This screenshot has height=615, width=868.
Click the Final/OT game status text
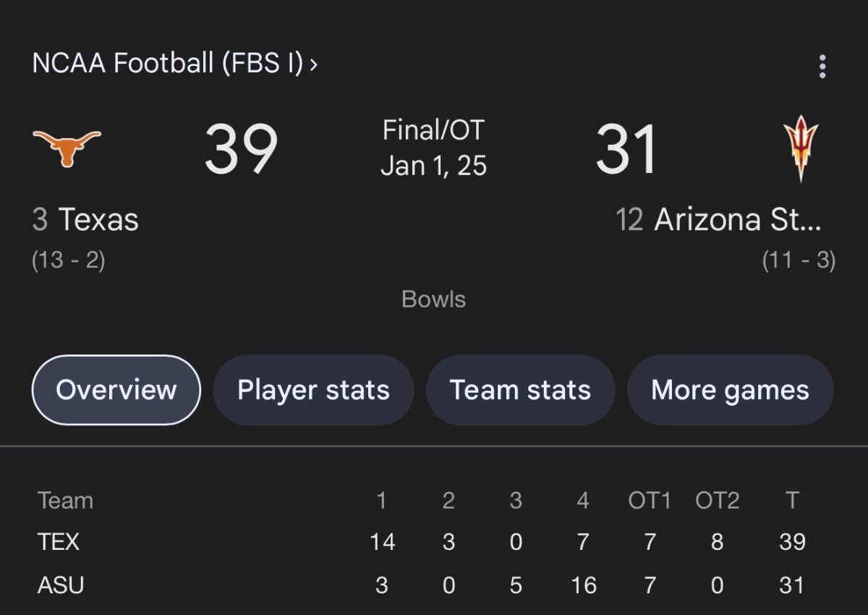pyautogui.click(x=433, y=131)
